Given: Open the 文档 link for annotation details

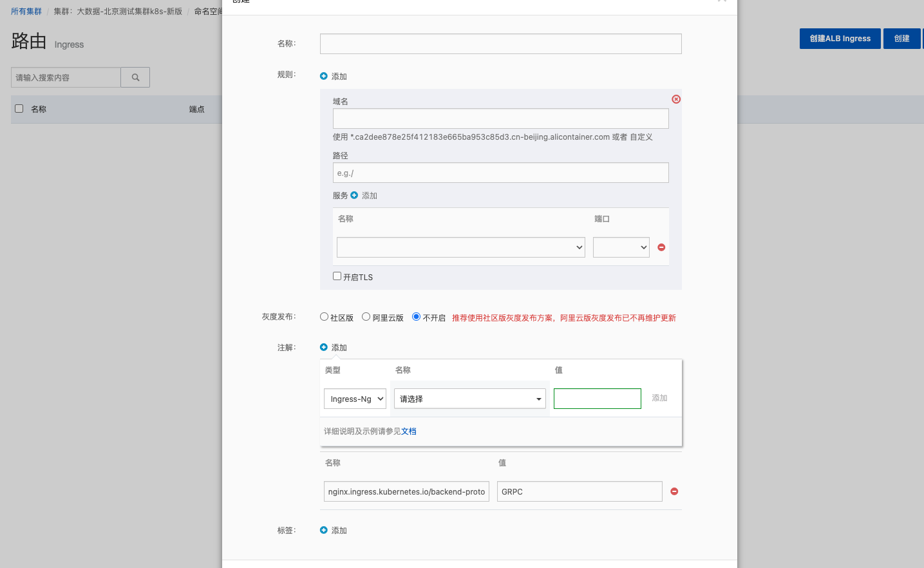Looking at the screenshot, I should (409, 431).
